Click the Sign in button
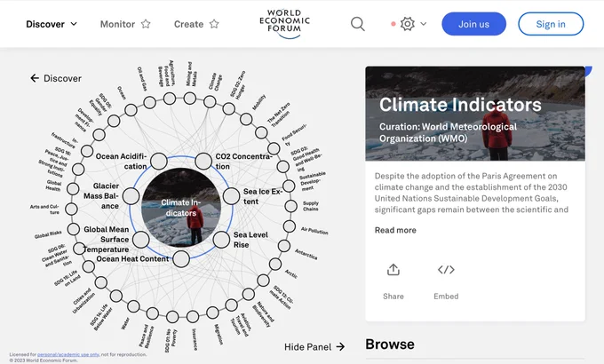This screenshot has height=364, width=604. point(551,24)
